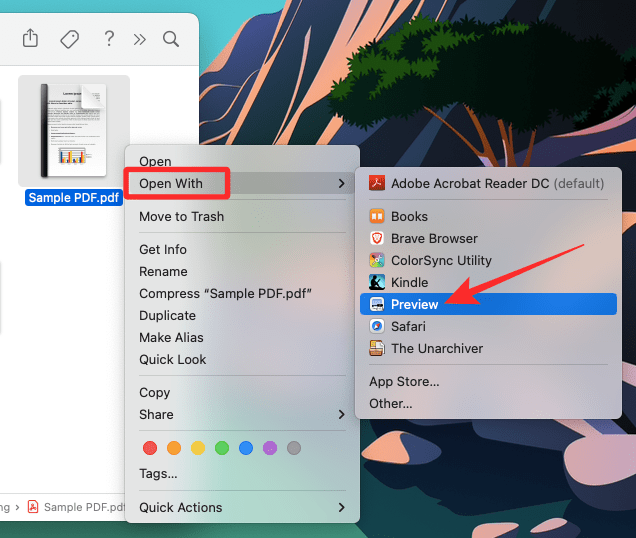Click the Tag icon in Finder toolbar
This screenshot has height=538, width=636.
(x=69, y=39)
